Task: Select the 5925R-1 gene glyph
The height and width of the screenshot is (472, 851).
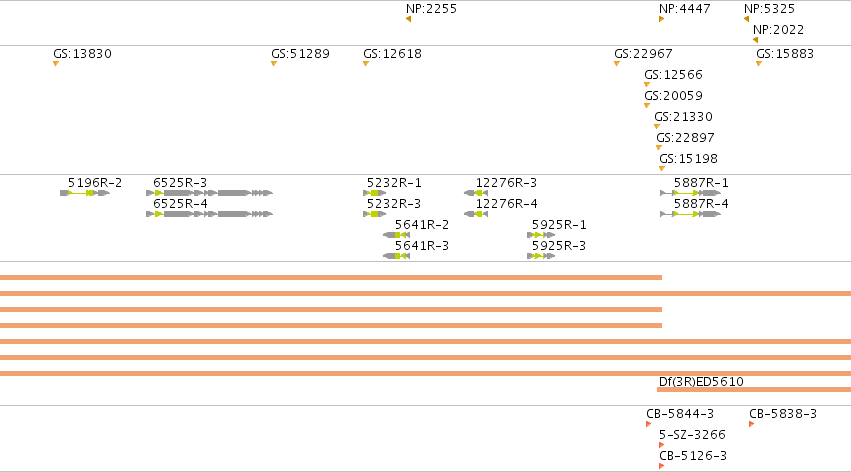Action: pos(541,235)
